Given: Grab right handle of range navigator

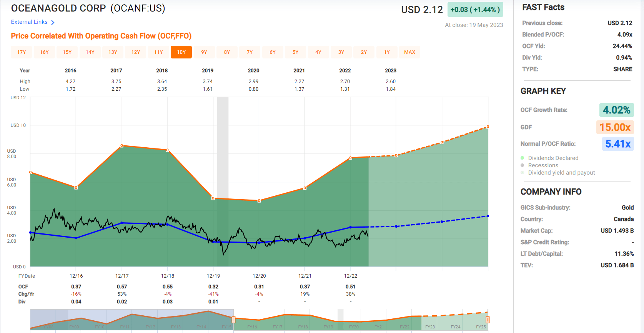Looking at the screenshot, I should (x=488, y=320).
